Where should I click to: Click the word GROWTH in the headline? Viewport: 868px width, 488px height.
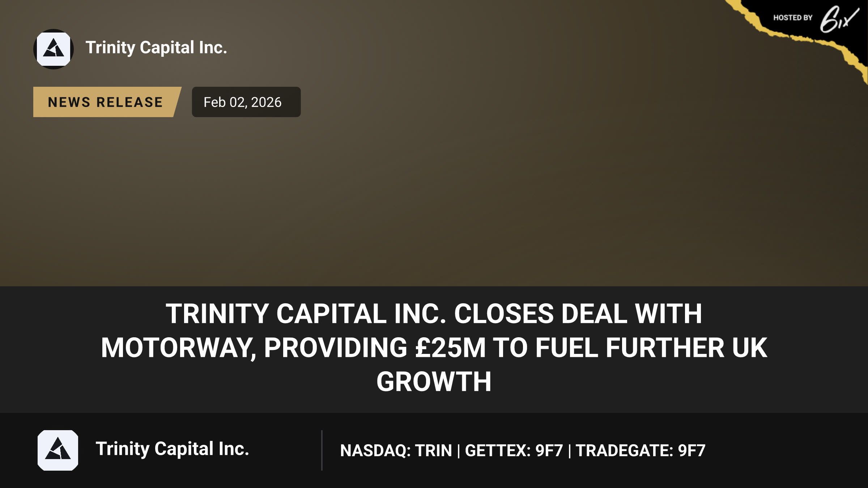[434, 382]
